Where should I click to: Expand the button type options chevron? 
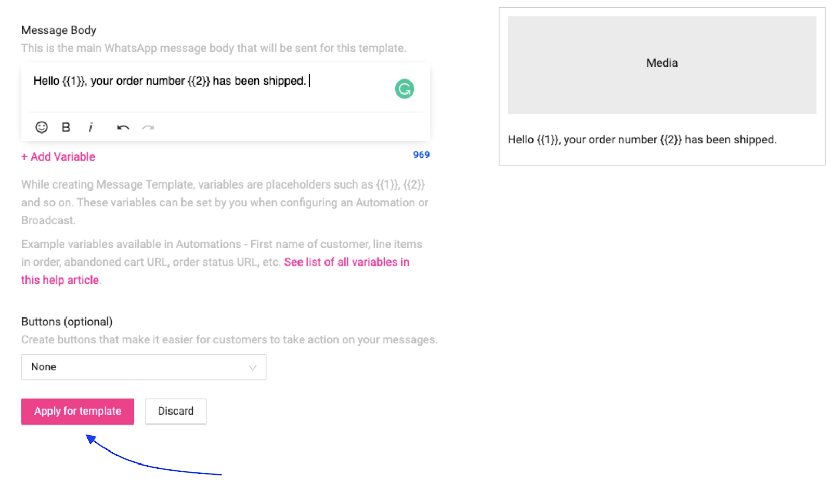point(253,367)
